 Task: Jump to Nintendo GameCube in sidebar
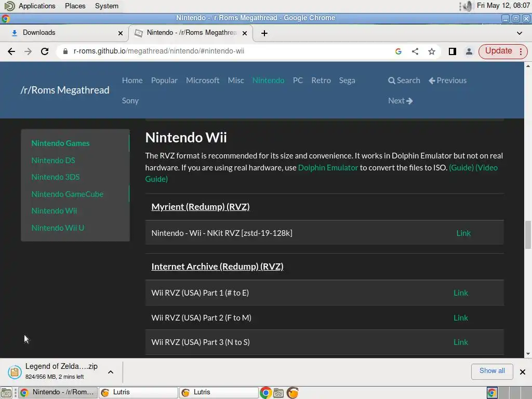click(67, 194)
